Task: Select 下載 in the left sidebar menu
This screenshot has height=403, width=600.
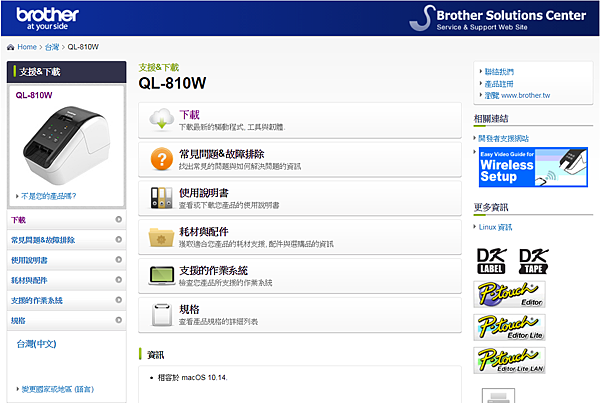Action: [18, 220]
